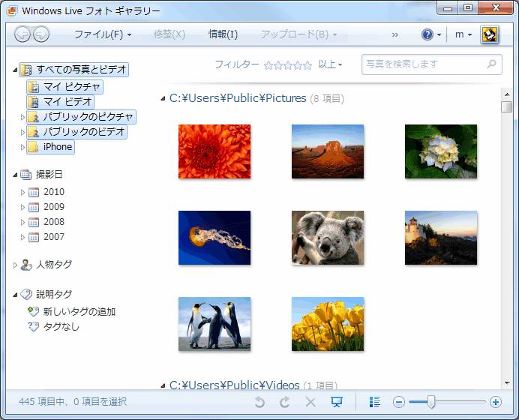
Task: Click 新しいタグの追加 to add tag
Action: (x=79, y=312)
